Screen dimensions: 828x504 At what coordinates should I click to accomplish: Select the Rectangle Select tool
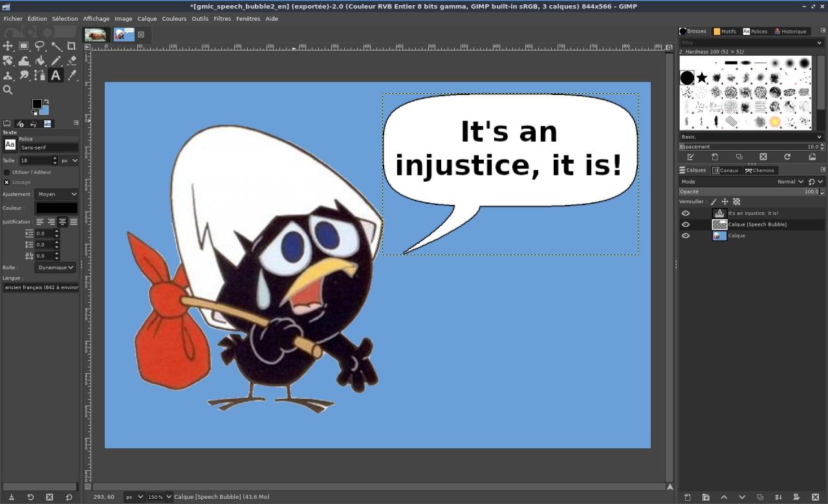point(24,46)
